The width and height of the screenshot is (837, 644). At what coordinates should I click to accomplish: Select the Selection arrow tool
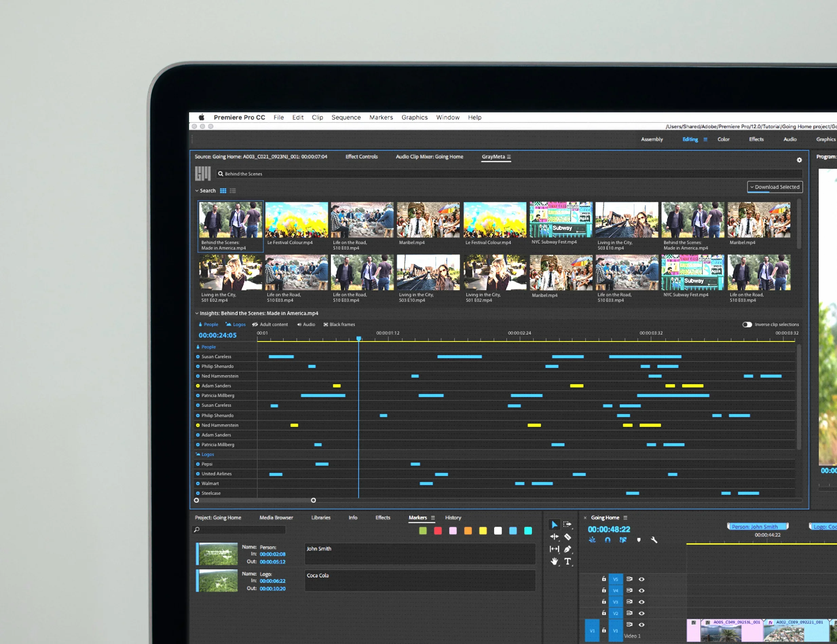[x=554, y=525]
